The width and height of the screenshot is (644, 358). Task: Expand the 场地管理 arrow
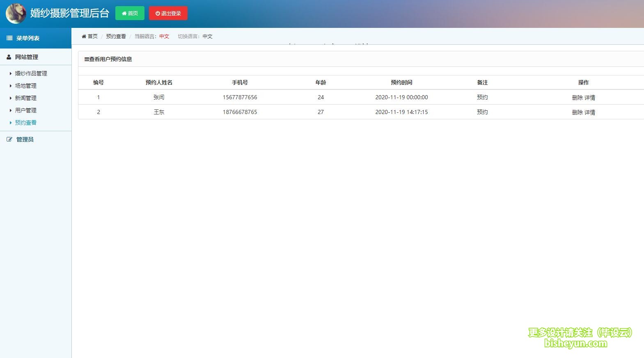click(x=11, y=86)
